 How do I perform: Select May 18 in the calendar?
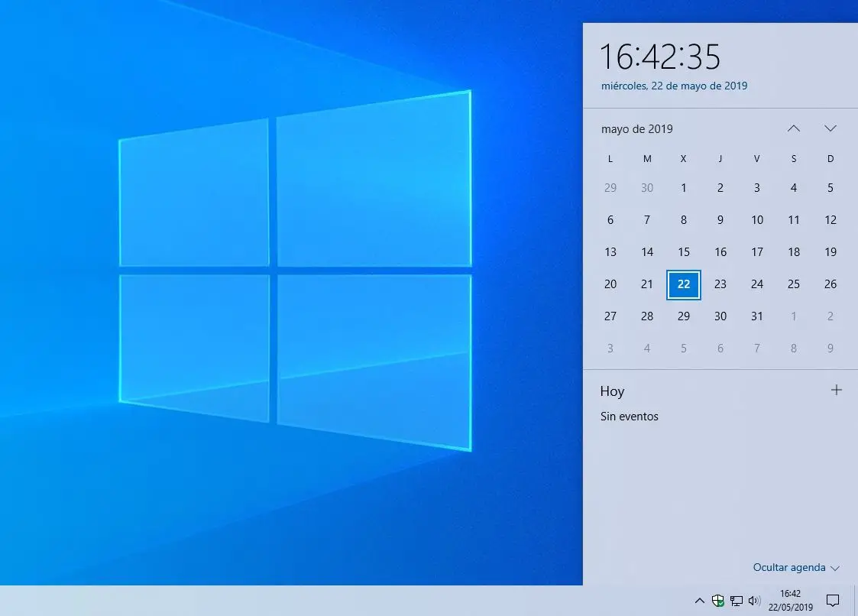tap(793, 252)
